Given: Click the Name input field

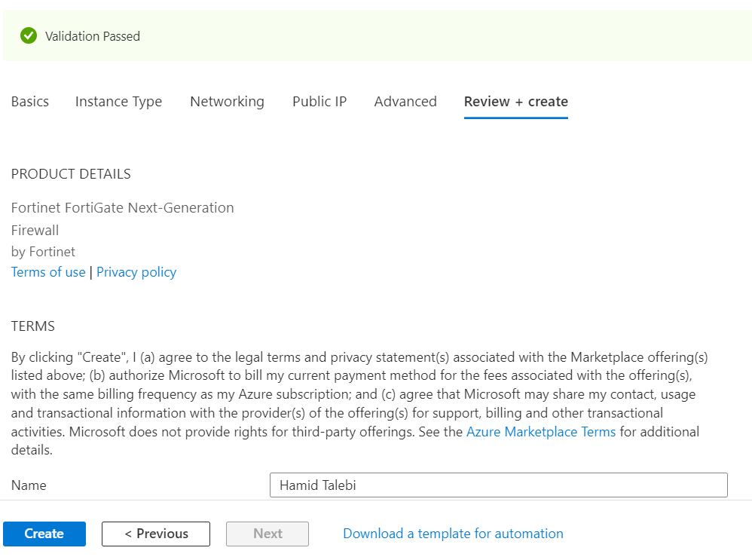Looking at the screenshot, I should coord(499,485).
